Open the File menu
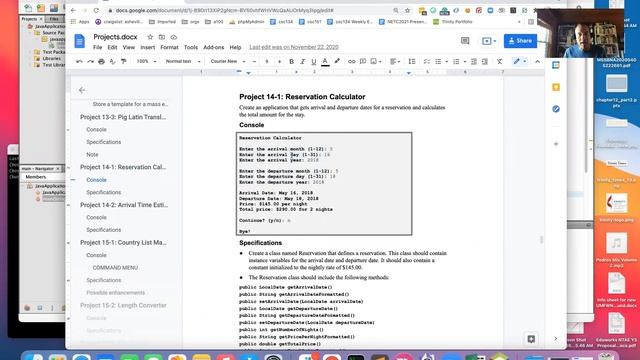The width and height of the screenshot is (640, 360). pos(97,47)
